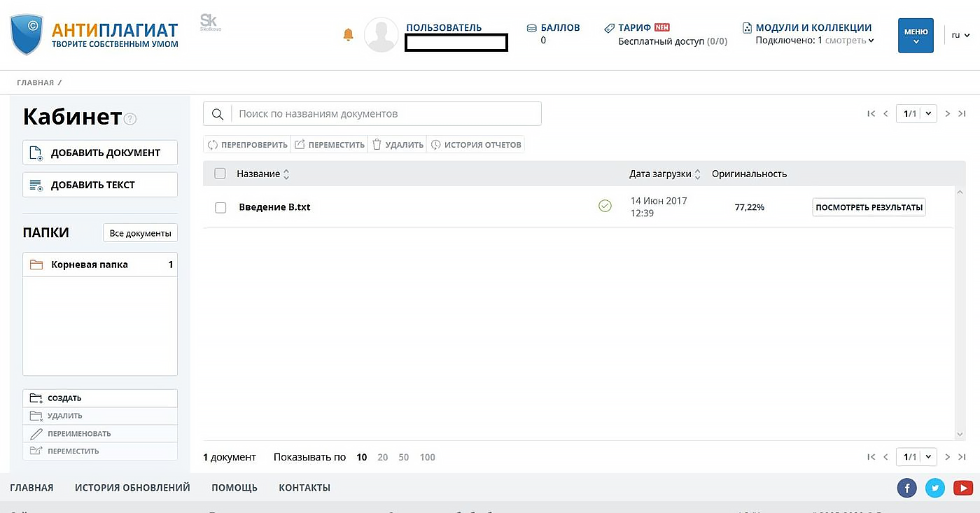Go to previous page in bottom pagination

[x=885, y=457]
